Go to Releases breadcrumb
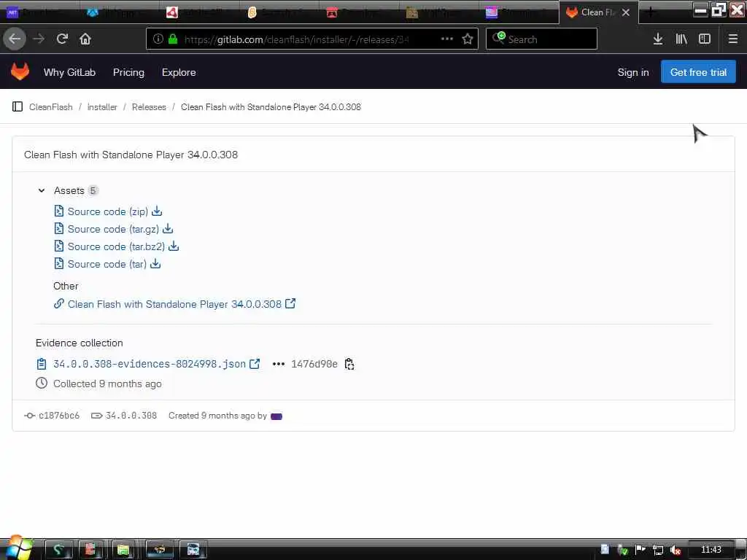Viewport: 747px width, 560px height. click(149, 106)
